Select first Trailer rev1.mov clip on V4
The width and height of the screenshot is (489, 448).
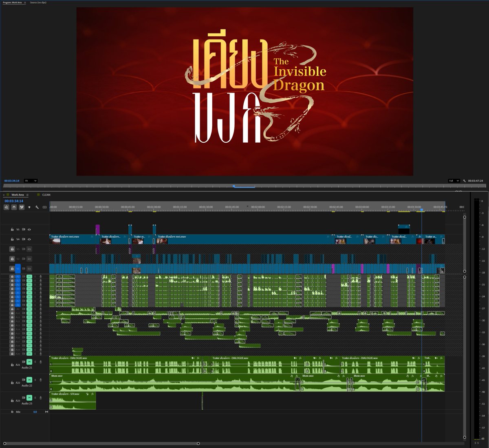coord(73,239)
